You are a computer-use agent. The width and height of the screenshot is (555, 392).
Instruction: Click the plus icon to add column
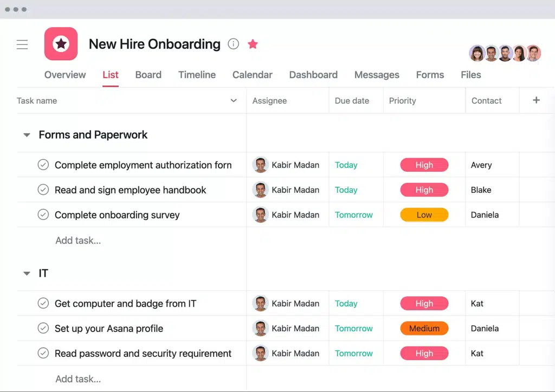[536, 100]
